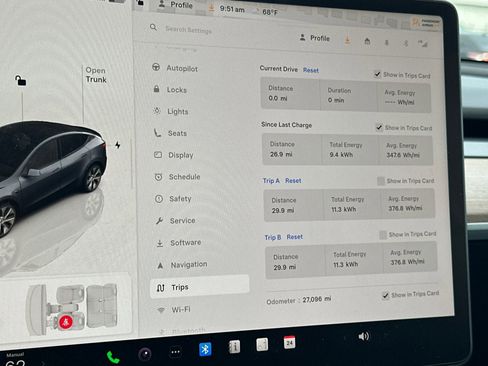488x366 pixels.
Task: Open Profile in top status bar
Action: click(176, 4)
